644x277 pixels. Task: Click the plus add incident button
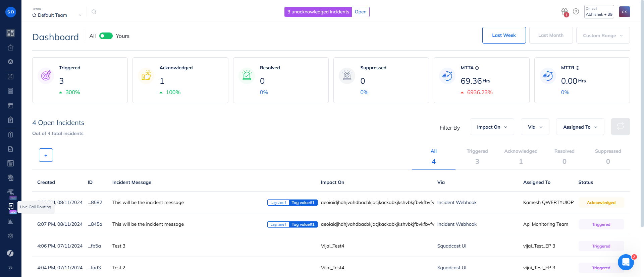(x=46, y=155)
